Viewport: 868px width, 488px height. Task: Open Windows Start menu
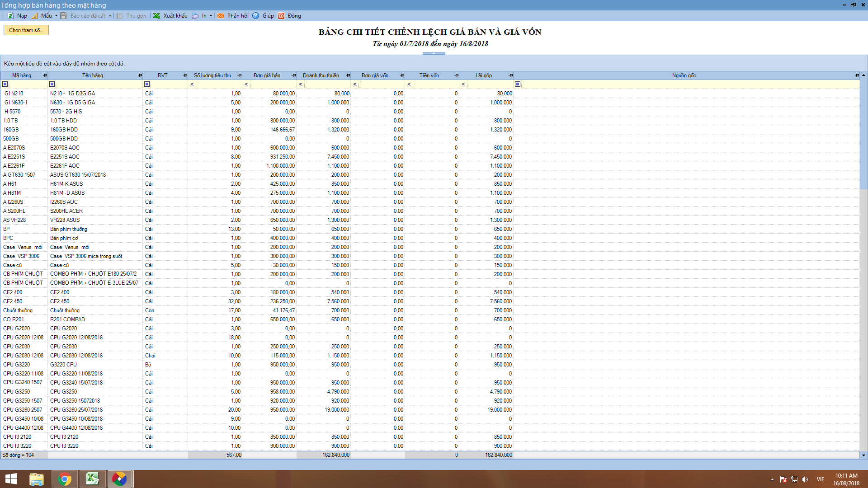[x=11, y=479]
